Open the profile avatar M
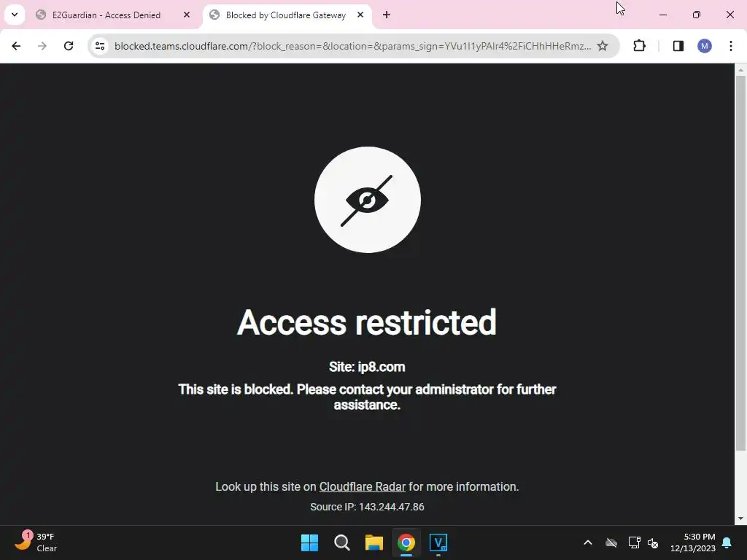Viewport: 747px width, 560px height. coord(705,46)
